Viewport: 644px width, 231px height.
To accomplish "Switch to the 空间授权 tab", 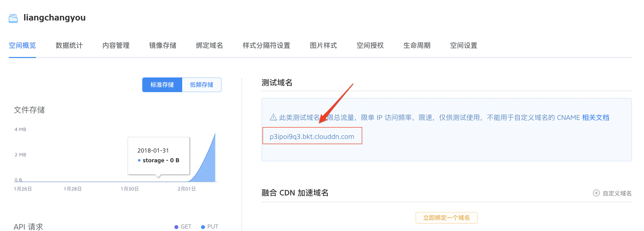I will point(370,45).
